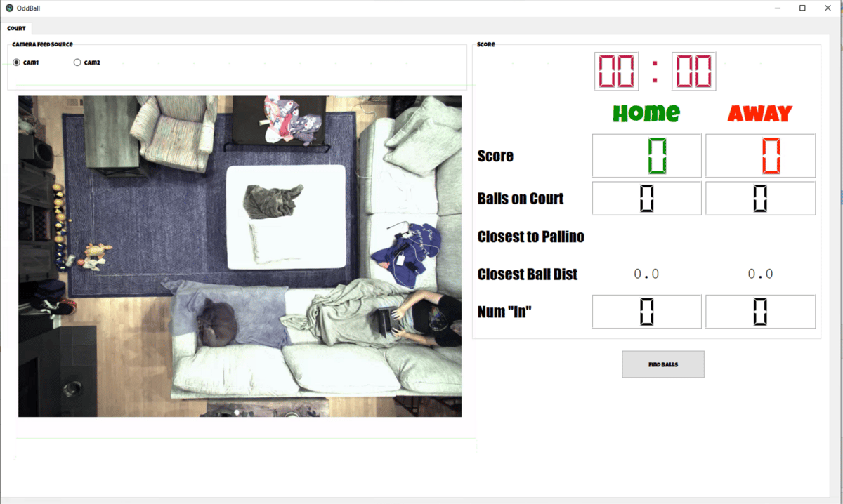Click the Away Num "In" counter
The image size is (843, 504).
pos(760,312)
